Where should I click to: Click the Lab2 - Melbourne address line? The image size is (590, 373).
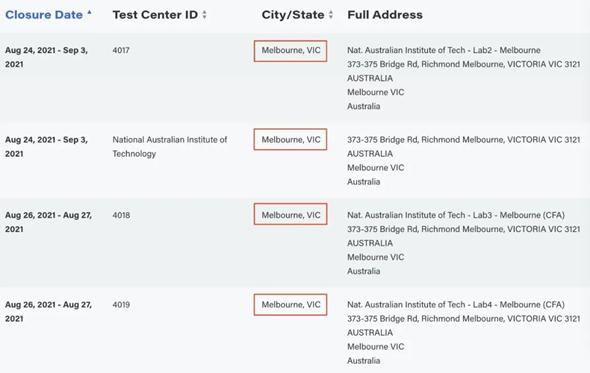(x=444, y=50)
